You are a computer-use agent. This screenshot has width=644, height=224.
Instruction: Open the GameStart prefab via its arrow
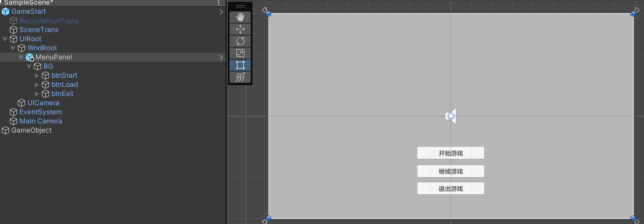[221, 11]
